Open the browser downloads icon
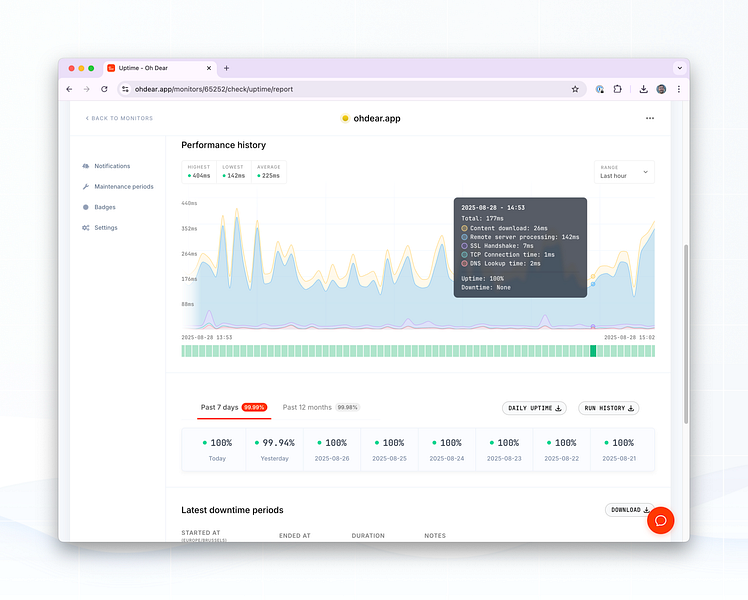 [644, 89]
